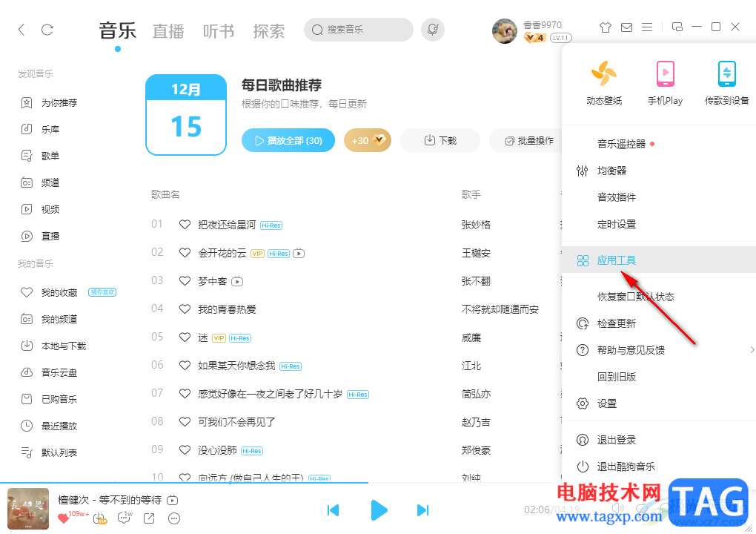Play MV icon beside 等不到的等待
The height and width of the screenshot is (534, 756).
(172, 500)
